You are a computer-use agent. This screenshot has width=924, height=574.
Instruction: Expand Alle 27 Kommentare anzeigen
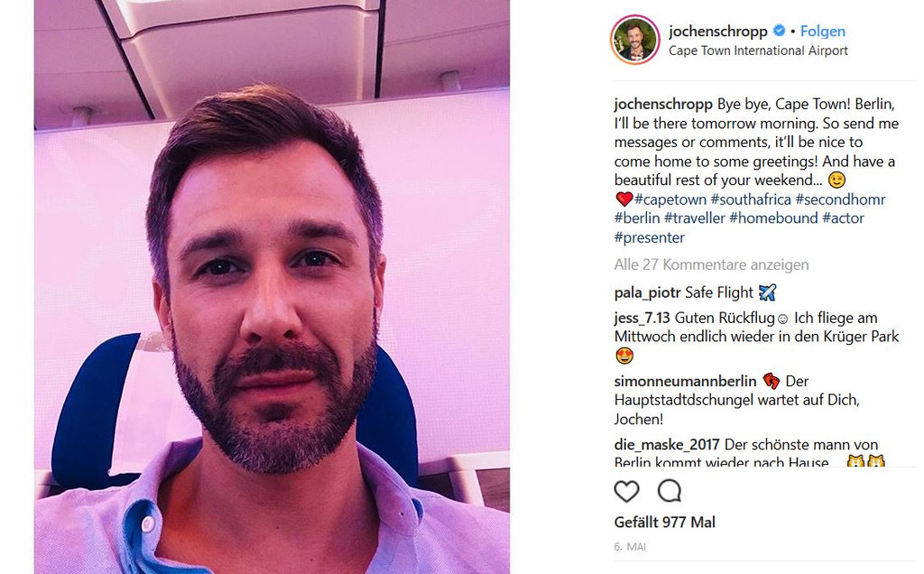[711, 264]
